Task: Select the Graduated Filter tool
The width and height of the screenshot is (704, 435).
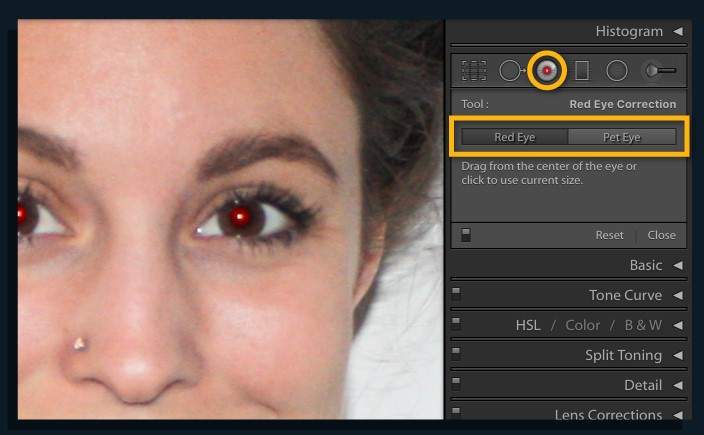Action: pos(582,70)
